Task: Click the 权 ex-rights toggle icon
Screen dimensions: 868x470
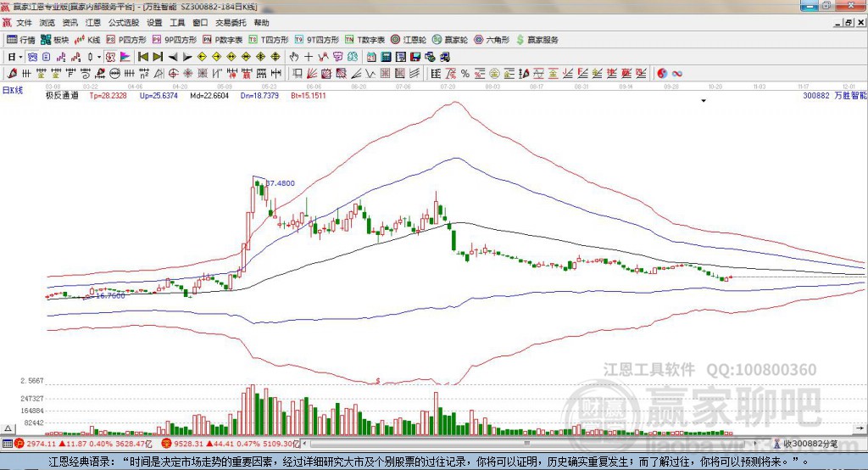Action: click(x=110, y=57)
